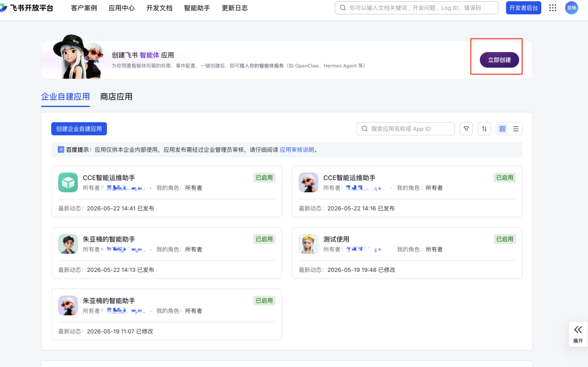Viewport: 588px width, 367px height.
Task: Focus the 搜索应用名称或 App ID field
Action: click(405, 129)
